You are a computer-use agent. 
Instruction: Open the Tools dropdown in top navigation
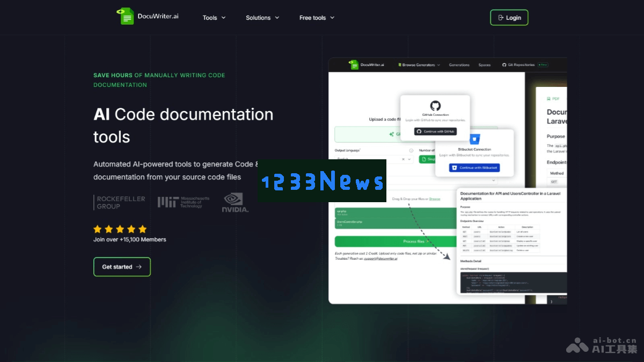214,18
